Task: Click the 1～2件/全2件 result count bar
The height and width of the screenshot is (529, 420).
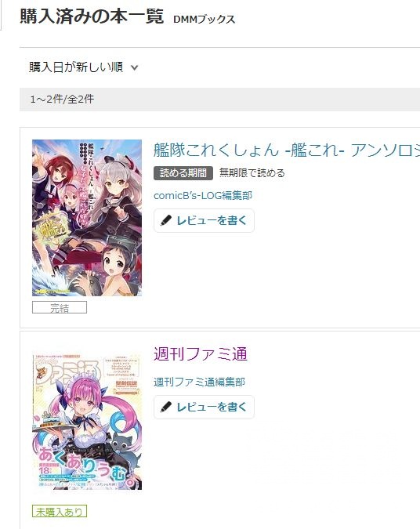Action: click(x=219, y=100)
